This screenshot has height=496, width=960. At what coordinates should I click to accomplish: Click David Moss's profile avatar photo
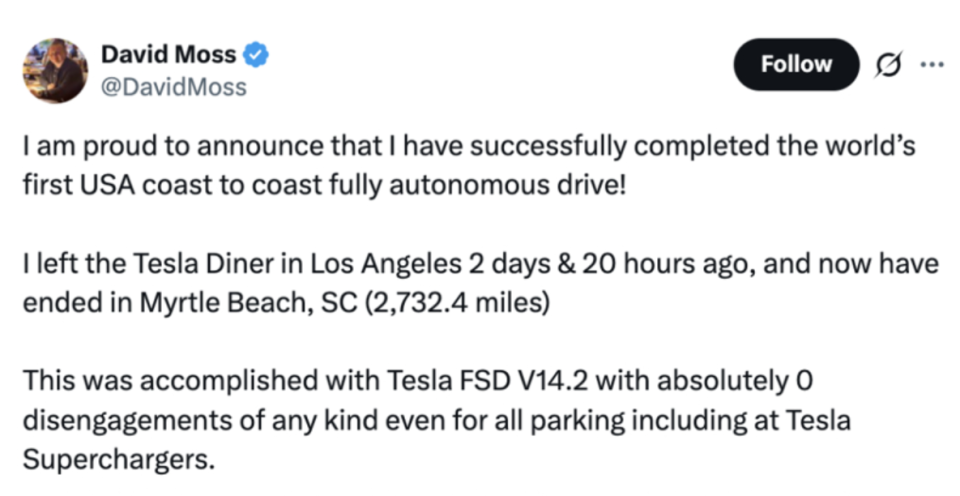[x=55, y=70]
